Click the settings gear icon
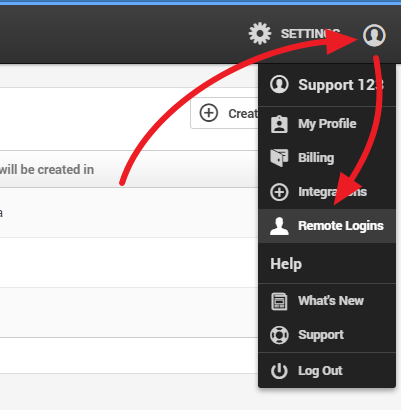This screenshot has width=401, height=410. pyautogui.click(x=260, y=33)
